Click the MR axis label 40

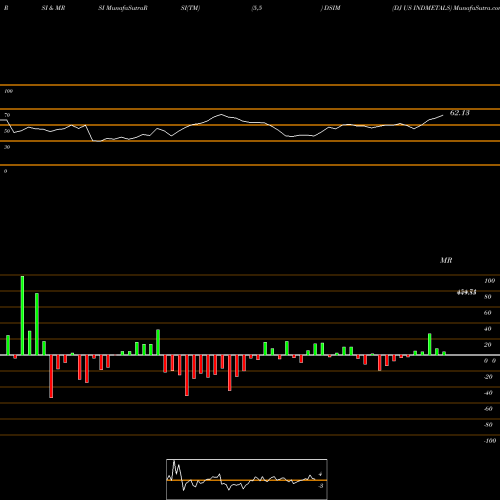[x=488, y=329]
